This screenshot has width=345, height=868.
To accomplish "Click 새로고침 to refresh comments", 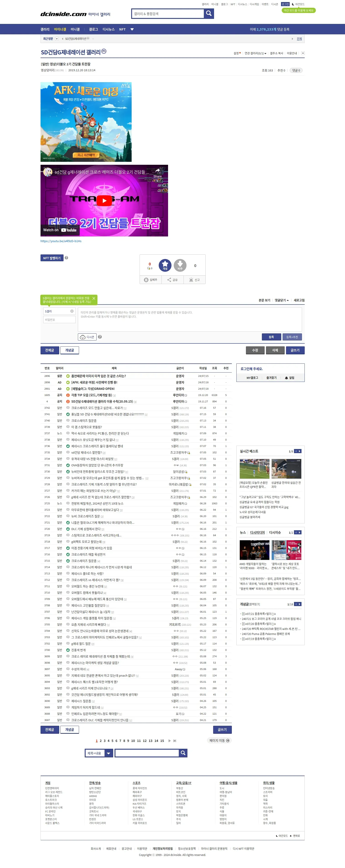I will coord(299,300).
